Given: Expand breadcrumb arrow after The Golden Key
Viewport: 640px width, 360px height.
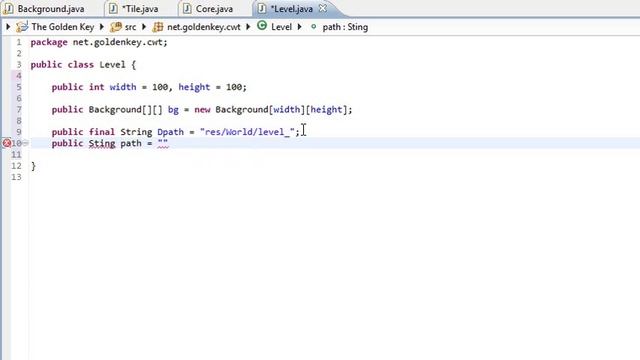Looking at the screenshot, I should [102, 27].
